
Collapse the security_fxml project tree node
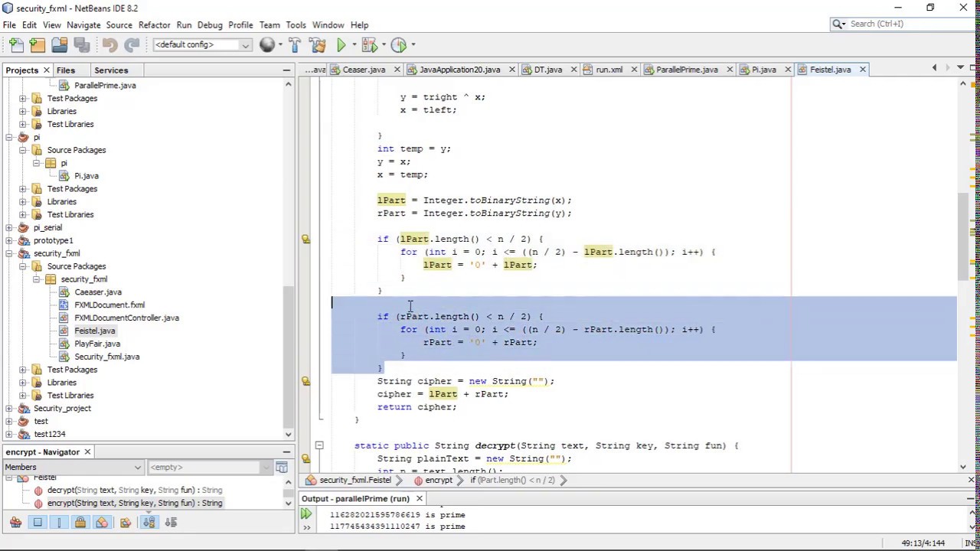pos(9,253)
